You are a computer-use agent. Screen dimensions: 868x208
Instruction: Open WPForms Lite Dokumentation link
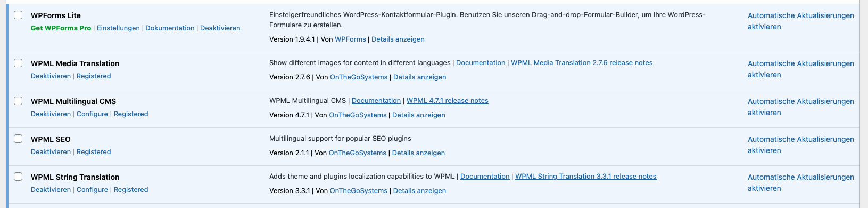coord(170,28)
